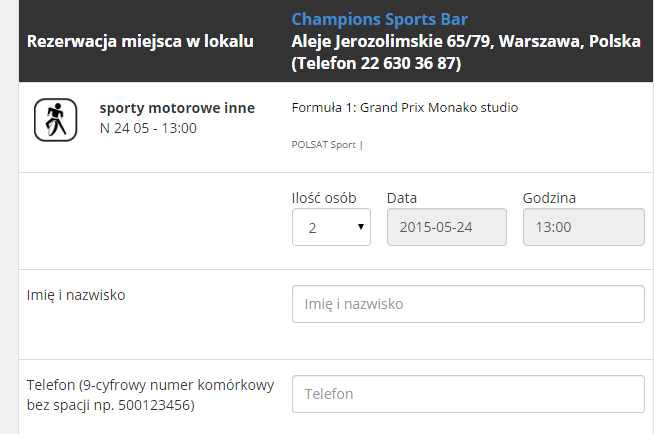The image size is (654, 434).
Task: Click the POLSAT Sport channel label
Action: coord(324,145)
